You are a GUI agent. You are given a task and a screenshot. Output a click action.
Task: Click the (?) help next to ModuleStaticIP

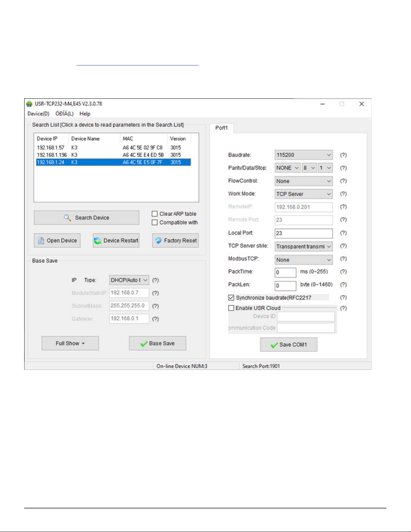[x=155, y=293]
